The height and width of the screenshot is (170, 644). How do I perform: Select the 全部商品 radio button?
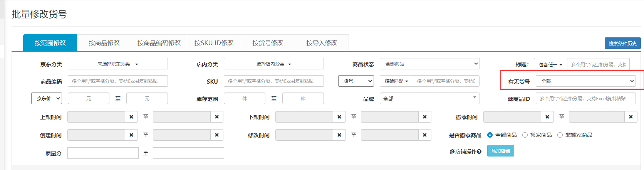click(x=490, y=135)
